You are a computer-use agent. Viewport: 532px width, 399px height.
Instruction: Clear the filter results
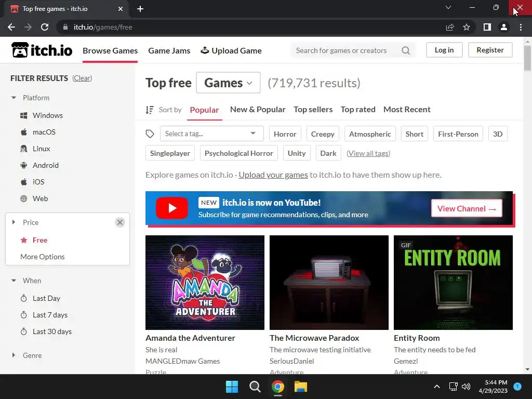[x=82, y=78]
